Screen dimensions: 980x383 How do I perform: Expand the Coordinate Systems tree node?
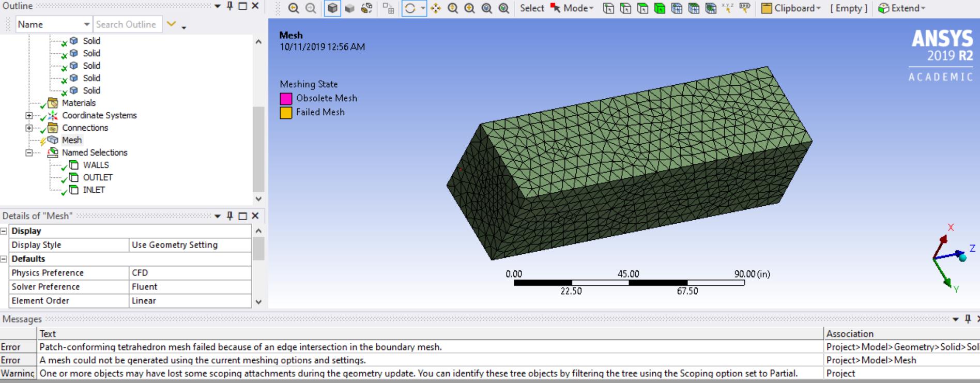[x=29, y=115]
